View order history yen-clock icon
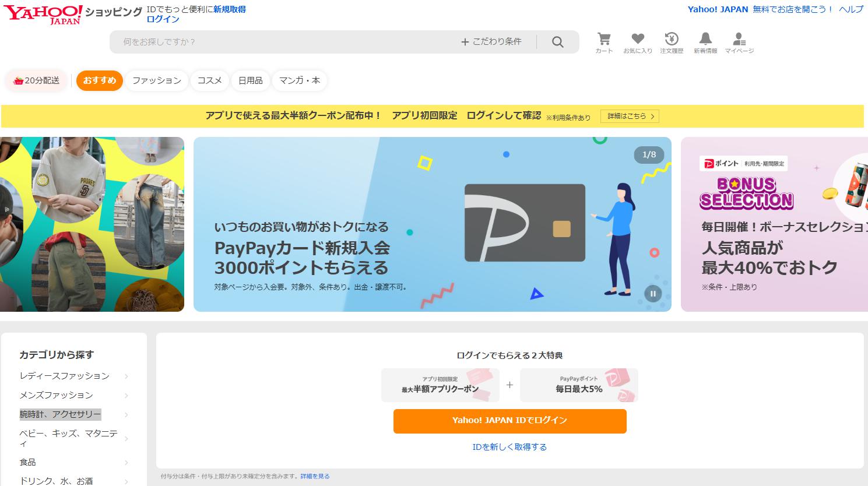This screenshot has height=486, width=868. pyautogui.click(x=672, y=43)
